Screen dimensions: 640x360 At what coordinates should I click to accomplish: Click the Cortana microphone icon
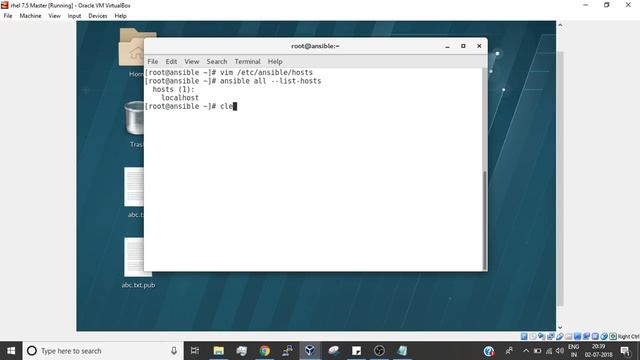click(174, 351)
